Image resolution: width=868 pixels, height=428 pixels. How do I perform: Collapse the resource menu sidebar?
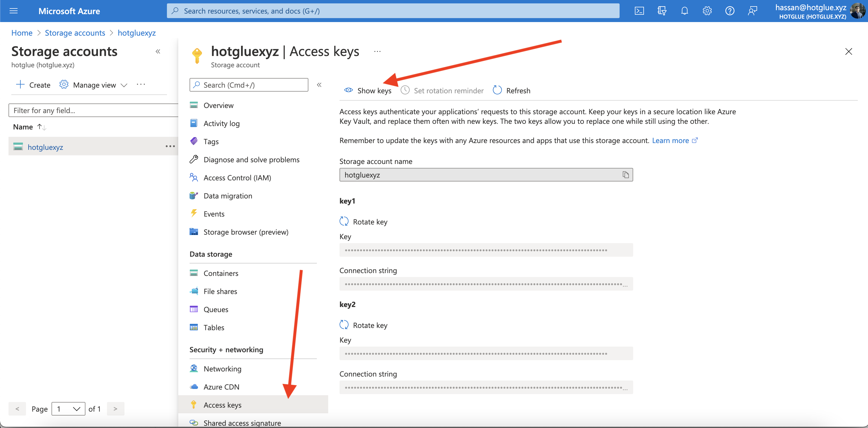pyautogui.click(x=319, y=85)
